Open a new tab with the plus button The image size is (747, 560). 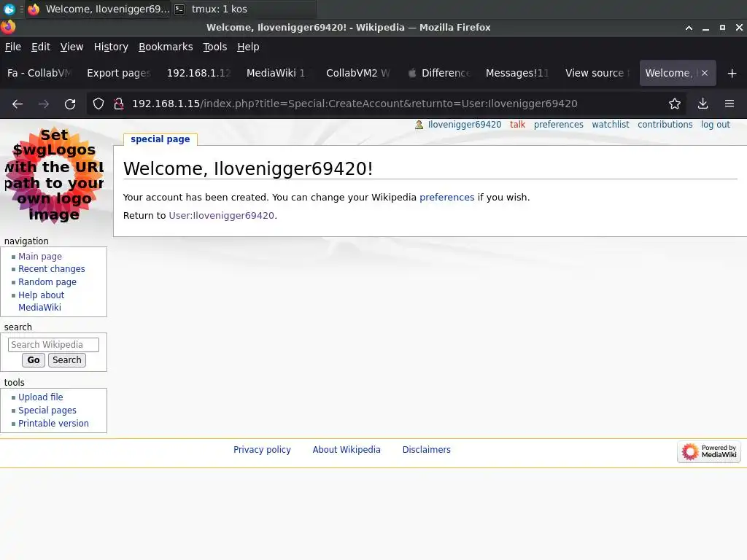tap(732, 74)
